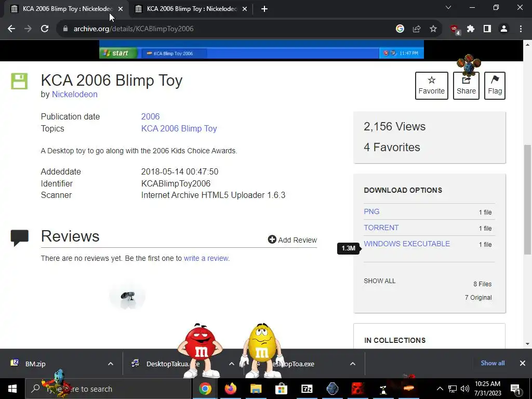Open the 2006 publication date link

click(150, 116)
